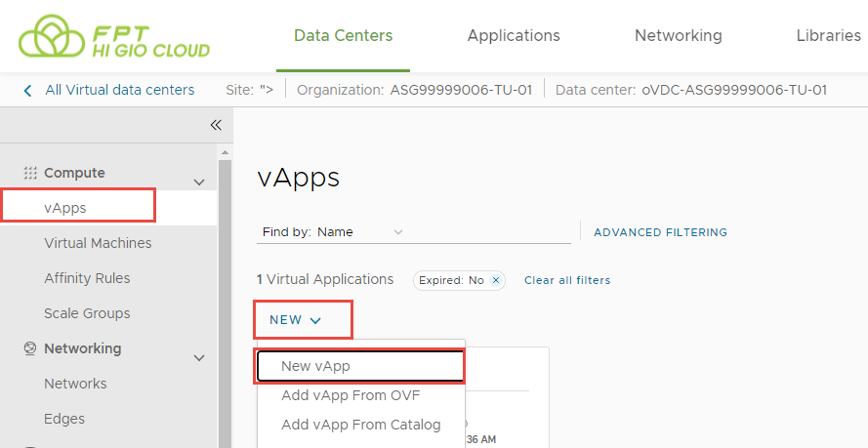Viewport: 868px width, 448px height.
Task: Click back arrow beside All Virtual data centers
Action: pyautogui.click(x=27, y=90)
